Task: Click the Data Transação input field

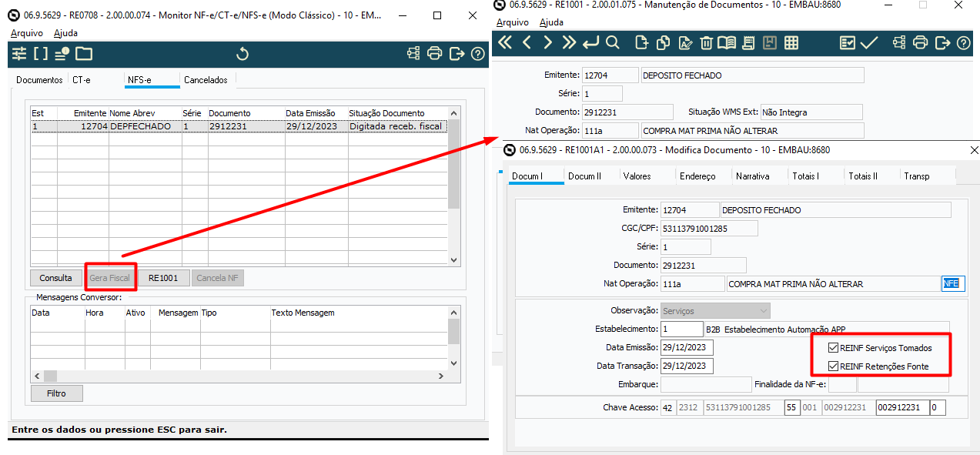Action: 687,366
